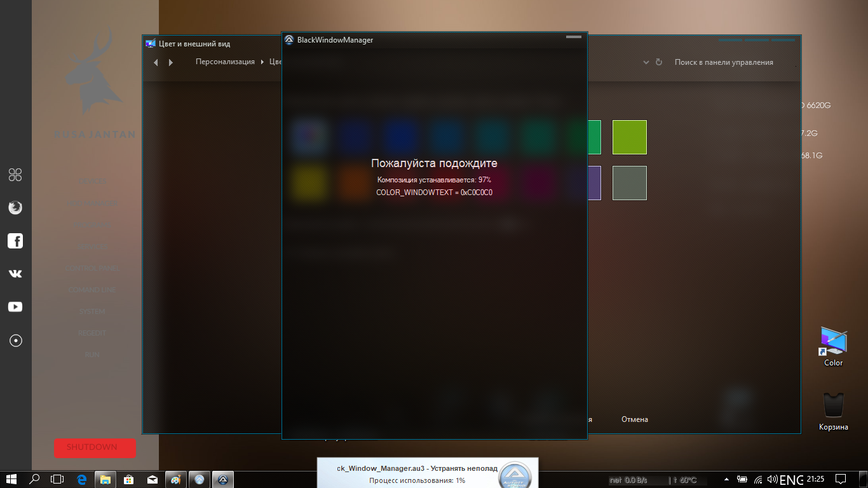Image resolution: width=868 pixels, height=488 pixels.
Task: Open the clock showing 21:25
Action: click(x=817, y=479)
